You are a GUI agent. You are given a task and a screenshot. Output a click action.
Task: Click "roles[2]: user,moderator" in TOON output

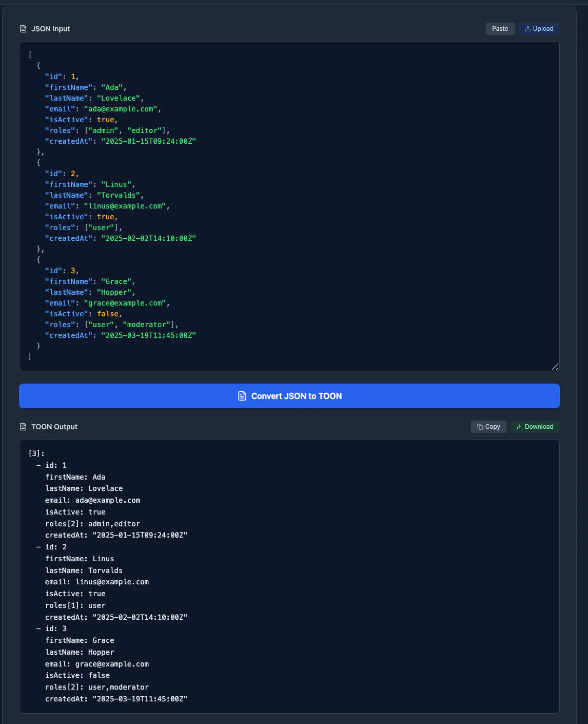point(97,687)
